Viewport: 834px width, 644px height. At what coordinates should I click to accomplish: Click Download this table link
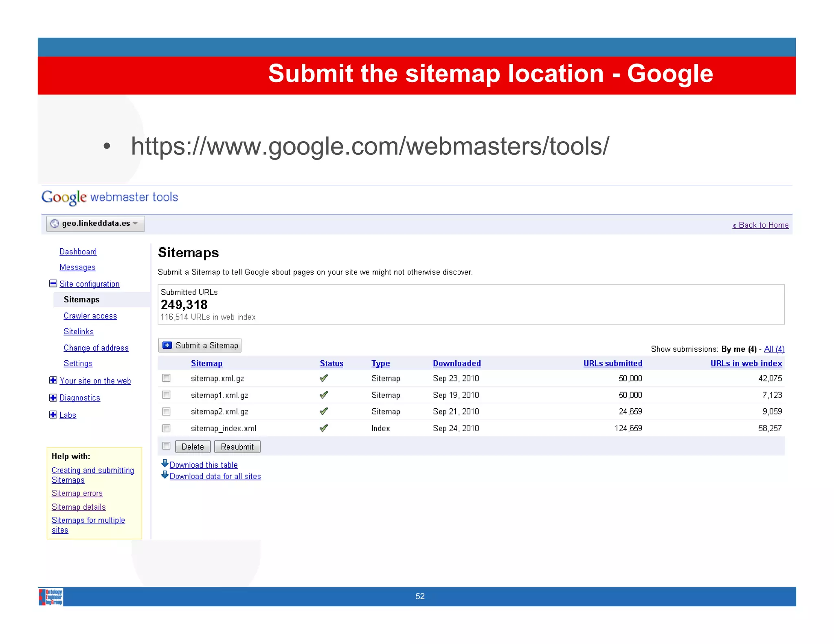coord(204,465)
